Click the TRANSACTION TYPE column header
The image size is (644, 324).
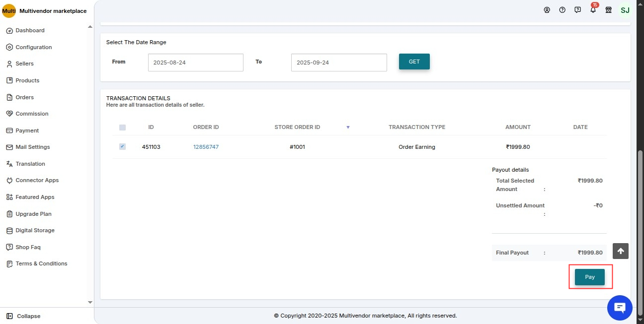417,128
